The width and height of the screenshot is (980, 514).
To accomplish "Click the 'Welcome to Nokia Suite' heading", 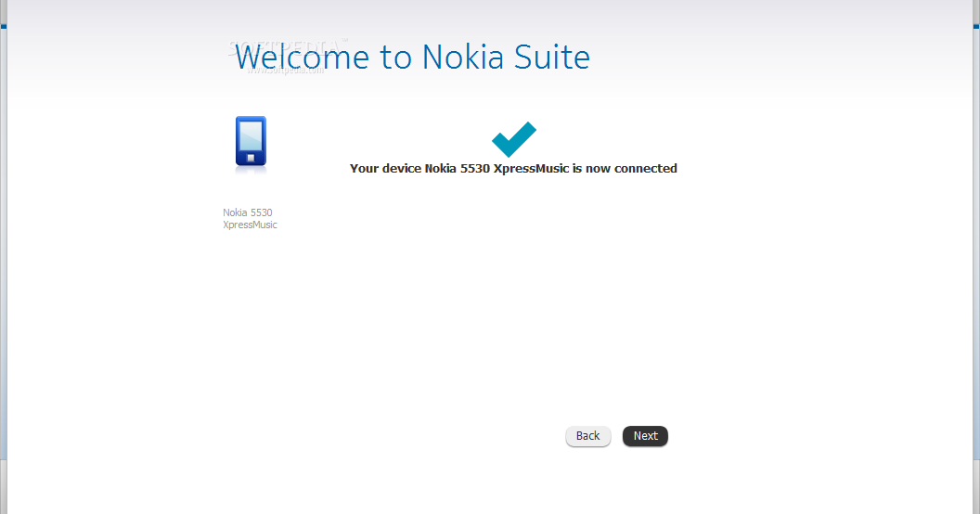I will [412, 57].
